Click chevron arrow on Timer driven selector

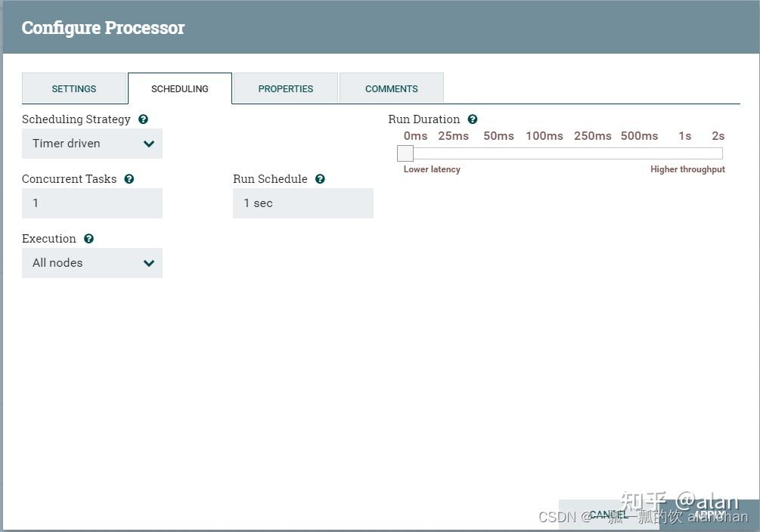coord(149,144)
